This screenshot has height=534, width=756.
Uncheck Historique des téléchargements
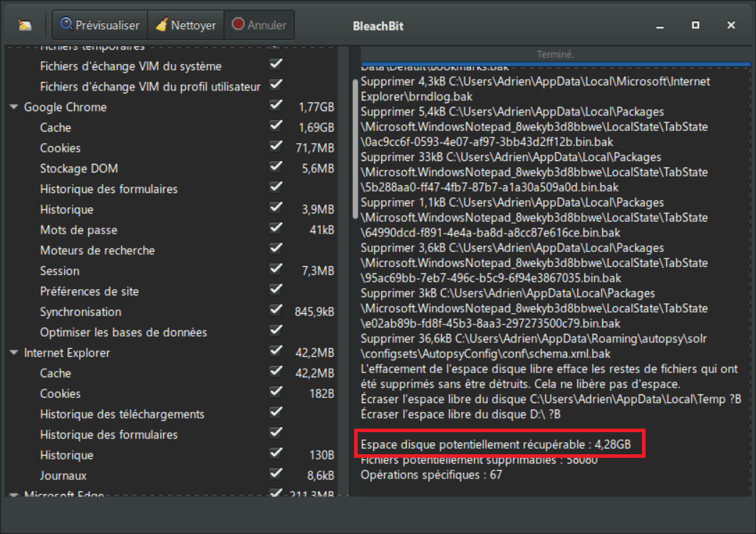(276, 412)
